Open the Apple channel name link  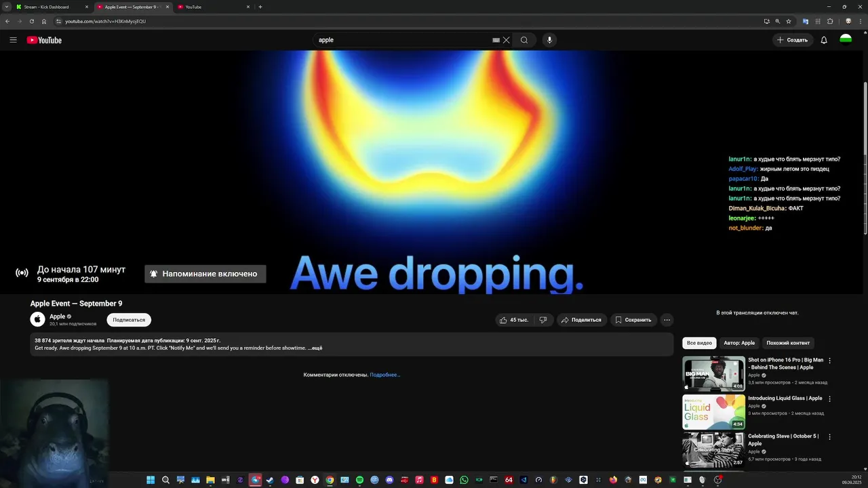(58, 317)
